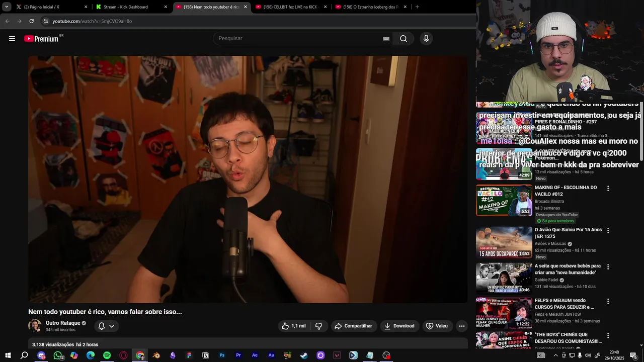Image resolution: width=644 pixels, height=362 pixels.
Task: Close the Stream - Kick Dashboard tab
Action: coord(166,7)
